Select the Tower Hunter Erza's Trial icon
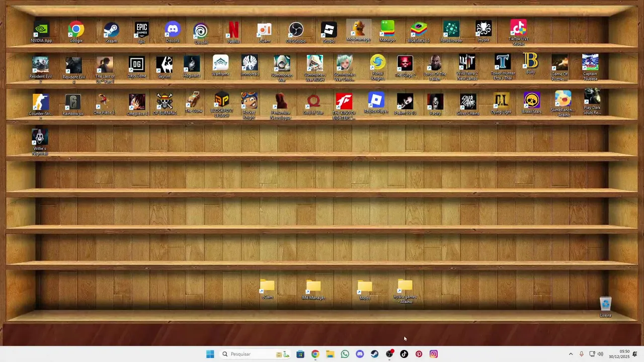This screenshot has height=362, width=644. tap(503, 68)
